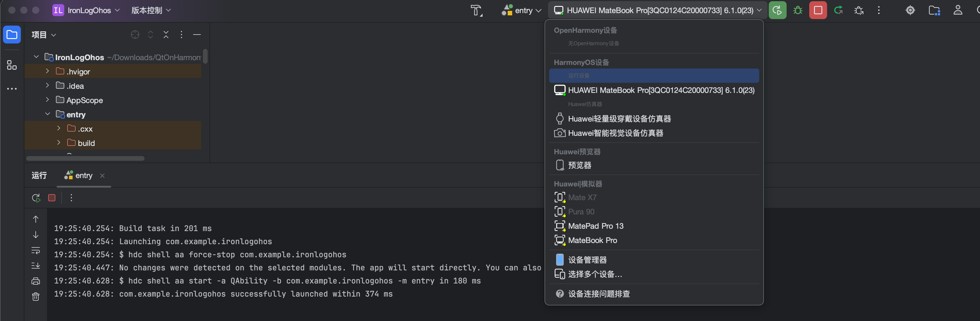
Task: Click the project tree vertical scrollbar
Action: pos(205,56)
